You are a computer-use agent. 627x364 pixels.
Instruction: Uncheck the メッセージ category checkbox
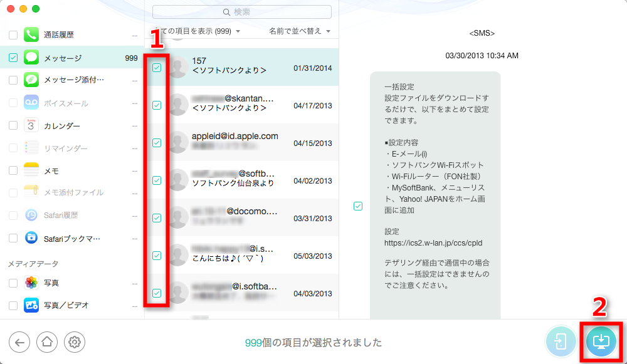(x=13, y=58)
